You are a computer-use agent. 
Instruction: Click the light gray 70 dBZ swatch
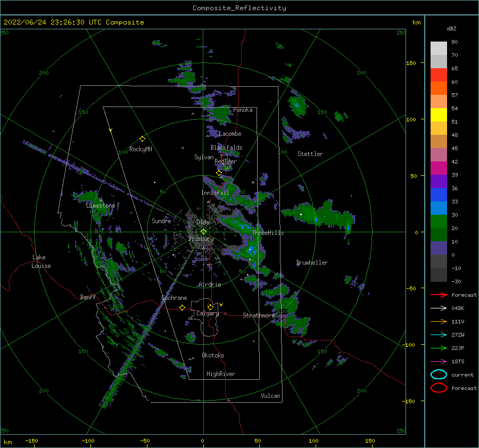coord(439,48)
